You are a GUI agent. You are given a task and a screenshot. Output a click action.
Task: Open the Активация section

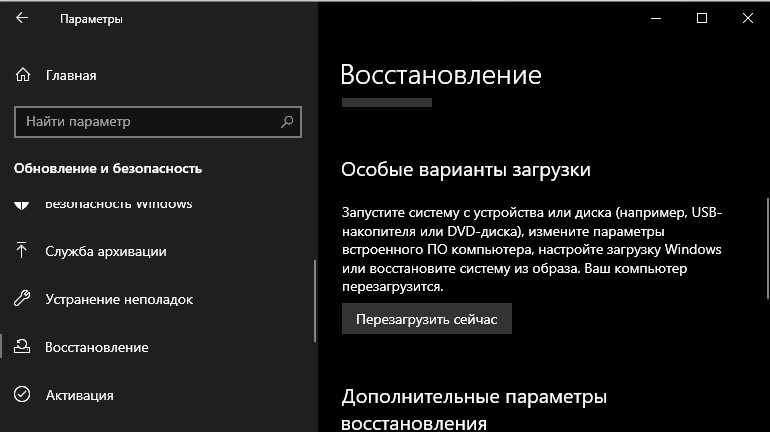[x=80, y=395]
